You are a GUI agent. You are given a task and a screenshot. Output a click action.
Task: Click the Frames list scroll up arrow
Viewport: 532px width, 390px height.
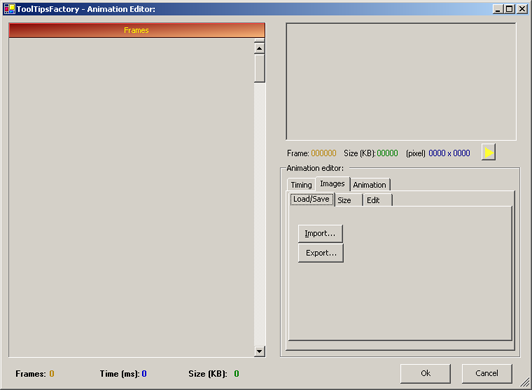259,49
